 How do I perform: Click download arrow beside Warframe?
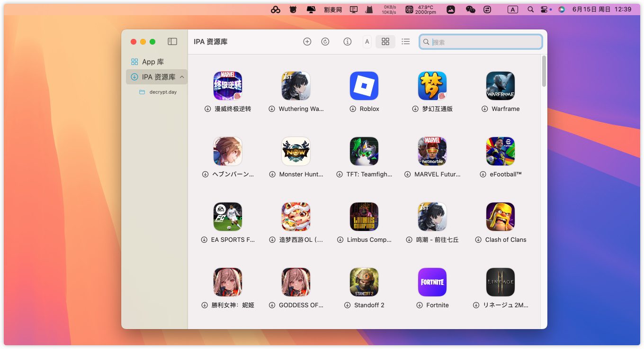coord(484,109)
